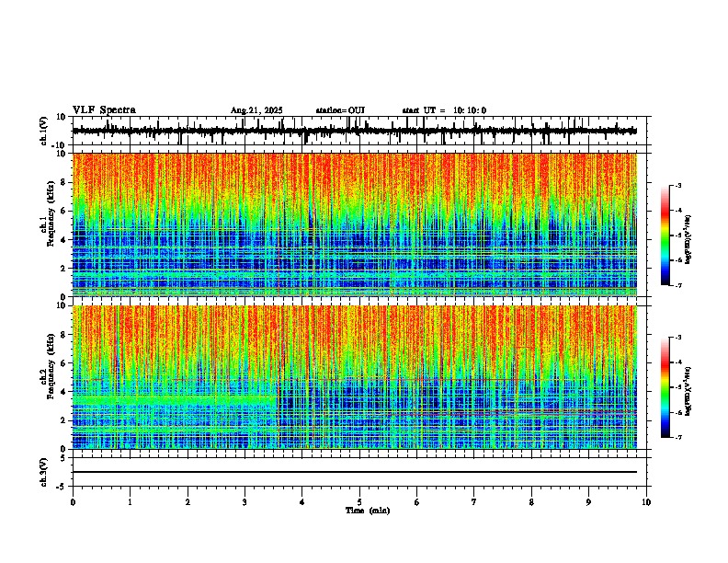Click the "station=OUJ" header label
The width and height of the screenshot is (728, 563).
point(340,110)
